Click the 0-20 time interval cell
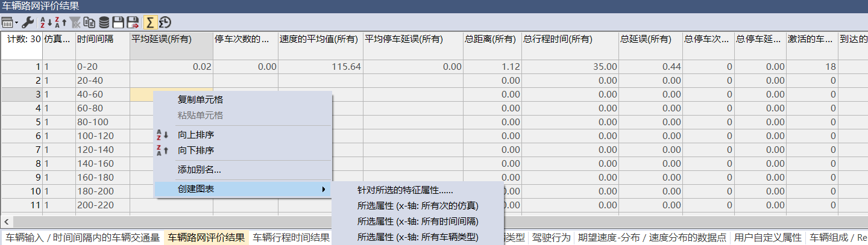This screenshot has width=868, height=245. point(102,67)
